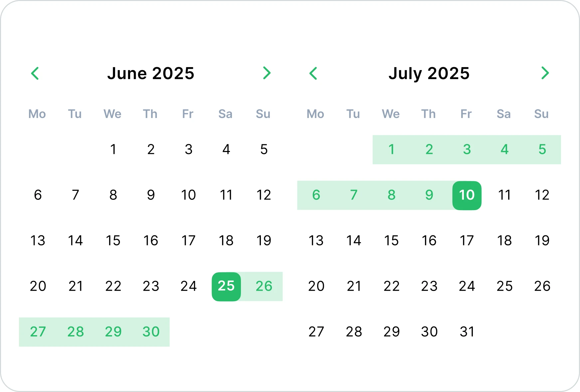
Task: Select July 5 in the highlighted range
Action: point(542,150)
